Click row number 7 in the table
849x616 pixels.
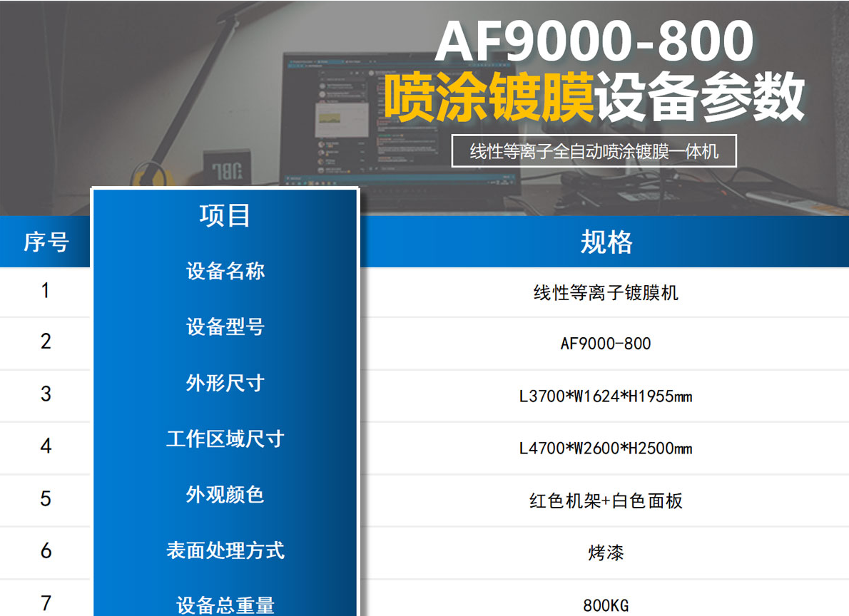(45, 604)
